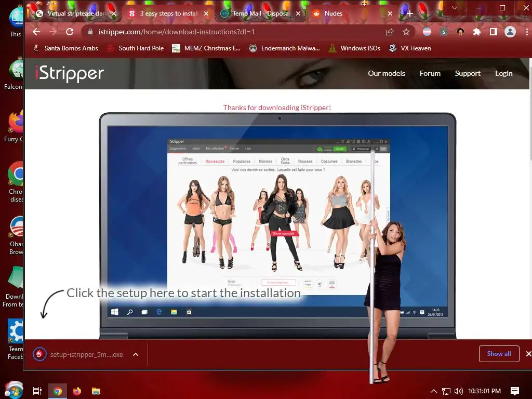The width and height of the screenshot is (532, 399).
Task: Open Santa Bombs Arabs bookmark
Action: (x=65, y=48)
